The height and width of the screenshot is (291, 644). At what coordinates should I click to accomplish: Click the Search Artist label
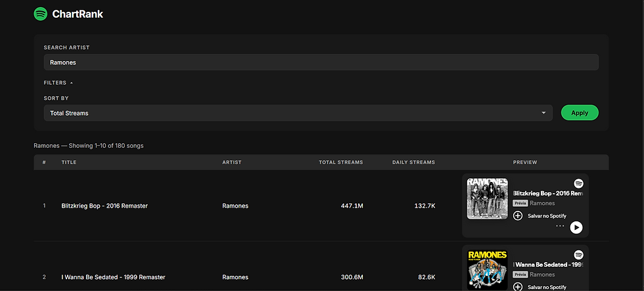[x=66, y=47]
